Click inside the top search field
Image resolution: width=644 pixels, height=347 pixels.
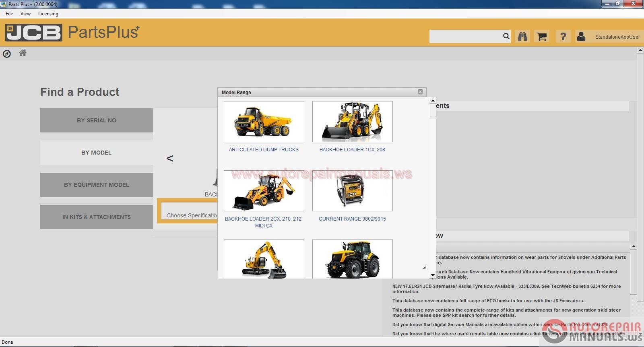[x=465, y=37]
